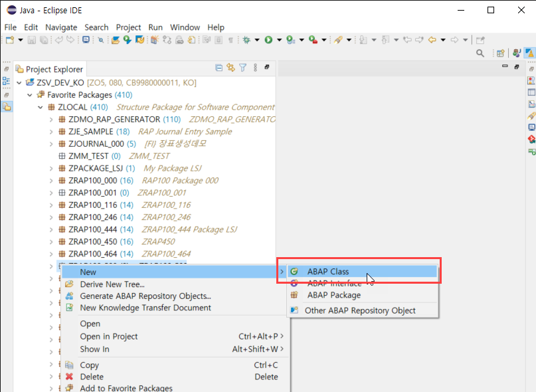Click the Run ABAP Development Object icon
The width and height of the screenshot is (536, 392).
(x=127, y=40)
